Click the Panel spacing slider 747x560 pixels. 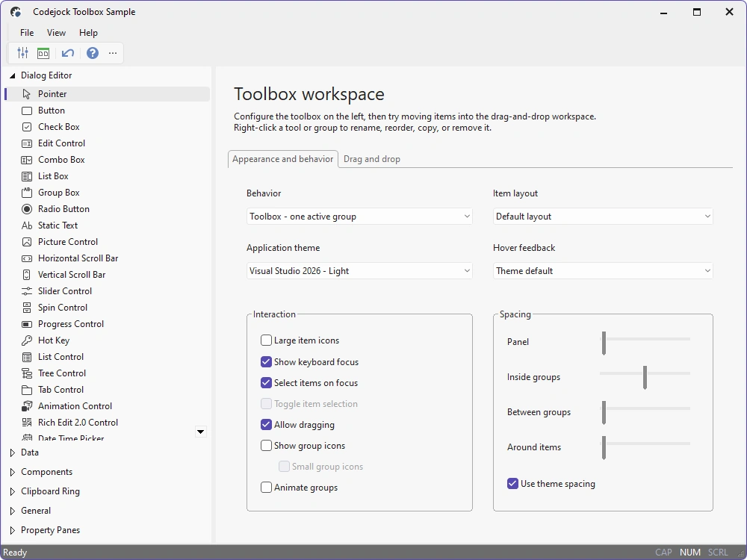pos(645,342)
